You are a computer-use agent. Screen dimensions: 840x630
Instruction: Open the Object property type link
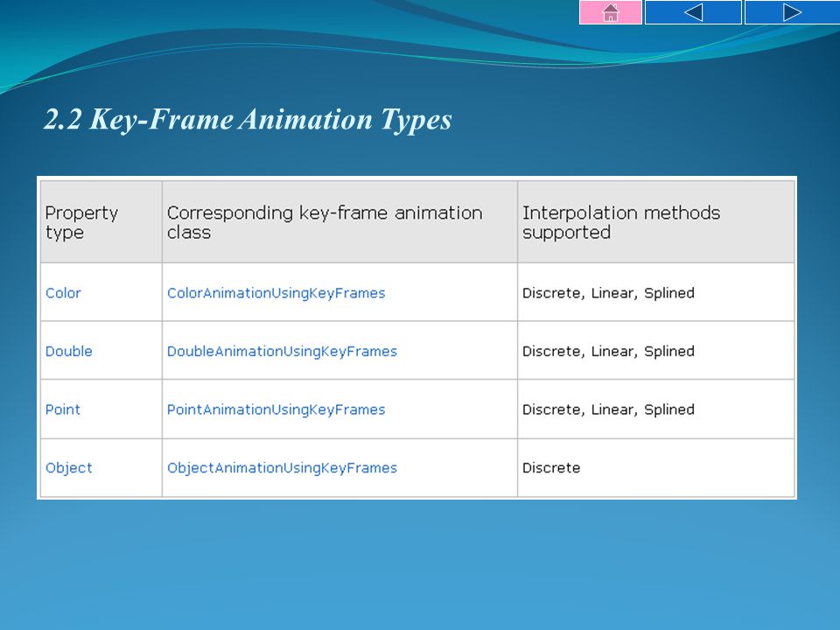click(x=69, y=468)
